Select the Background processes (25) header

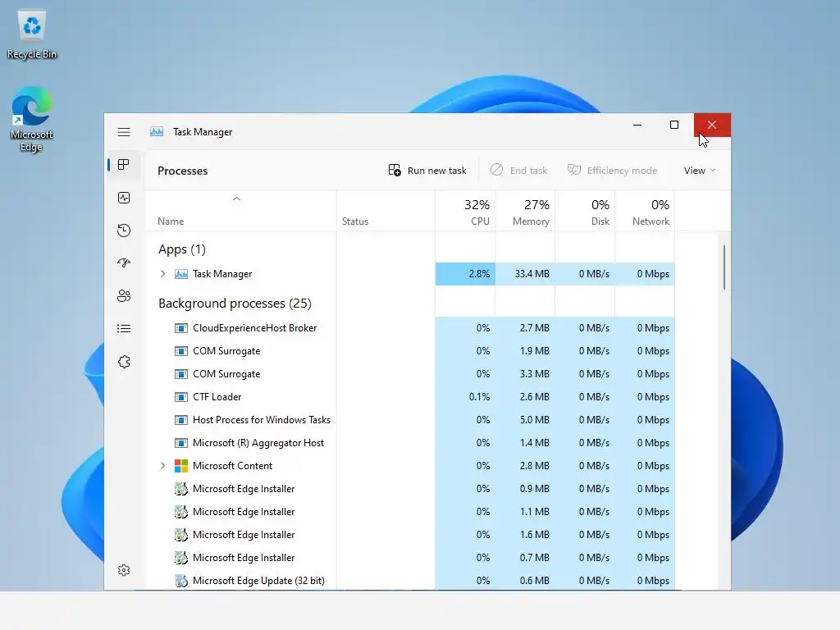[235, 304]
